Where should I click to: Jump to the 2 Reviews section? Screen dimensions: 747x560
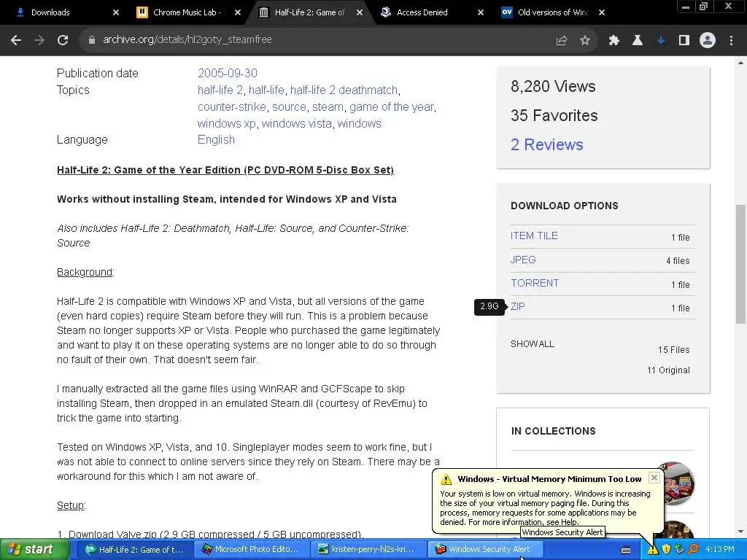tap(547, 144)
